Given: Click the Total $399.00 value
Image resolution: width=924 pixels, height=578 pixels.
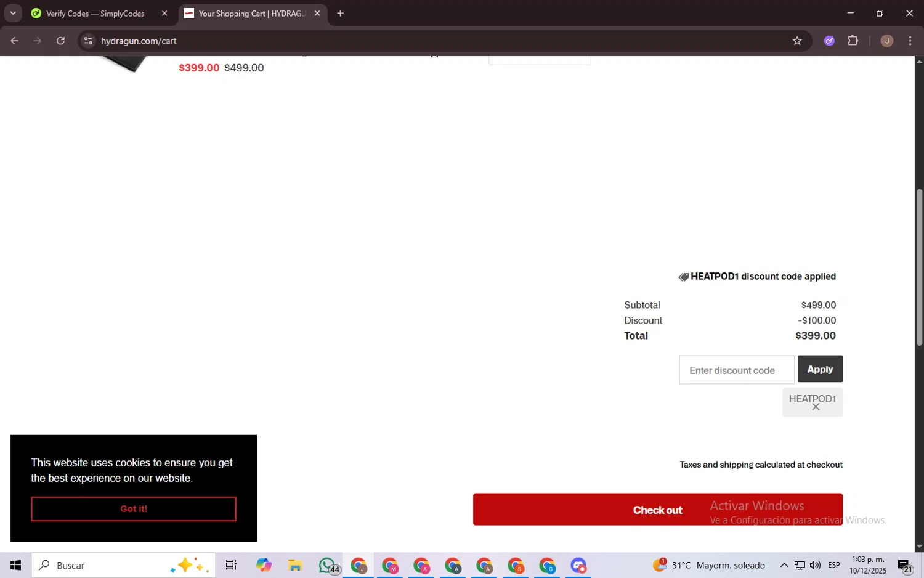Looking at the screenshot, I should coord(816,336).
